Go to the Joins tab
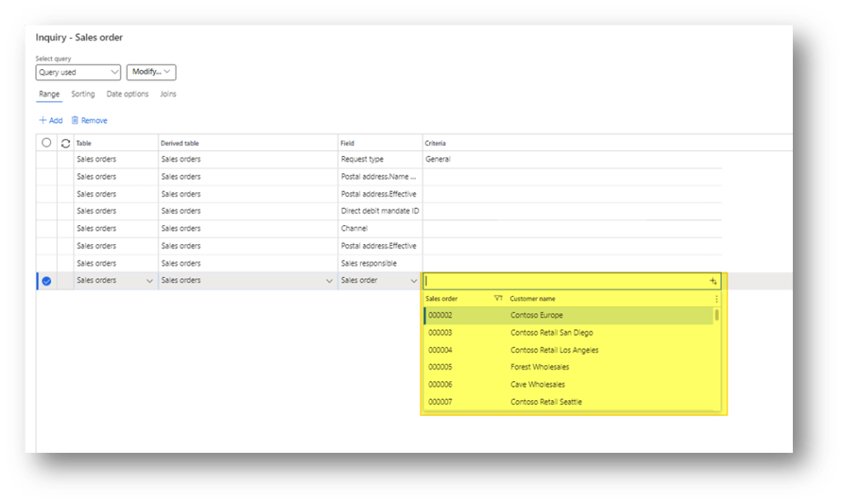This screenshot has height=504, width=844. pos(167,94)
